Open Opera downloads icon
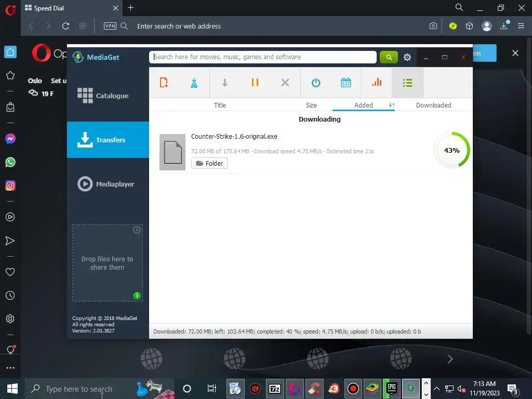 click(x=504, y=26)
